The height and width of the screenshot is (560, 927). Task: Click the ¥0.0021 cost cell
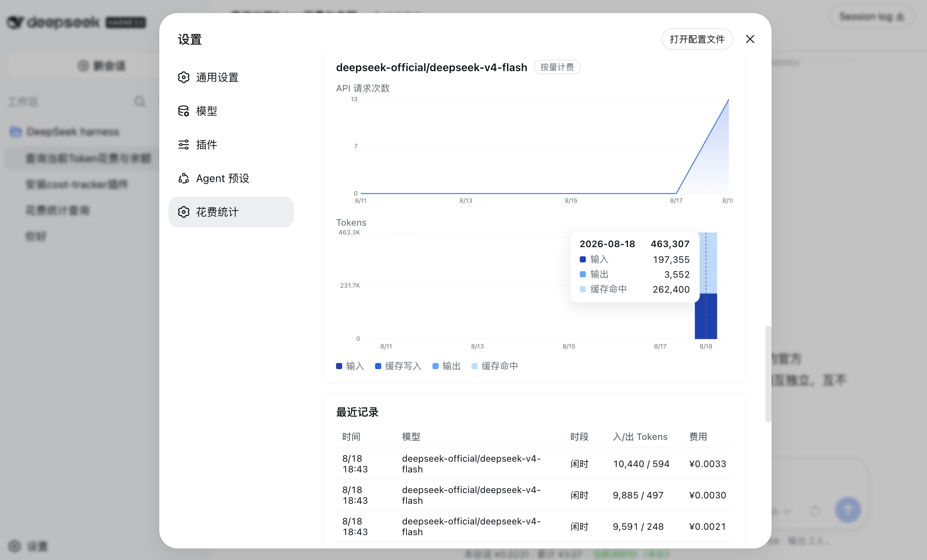(708, 527)
